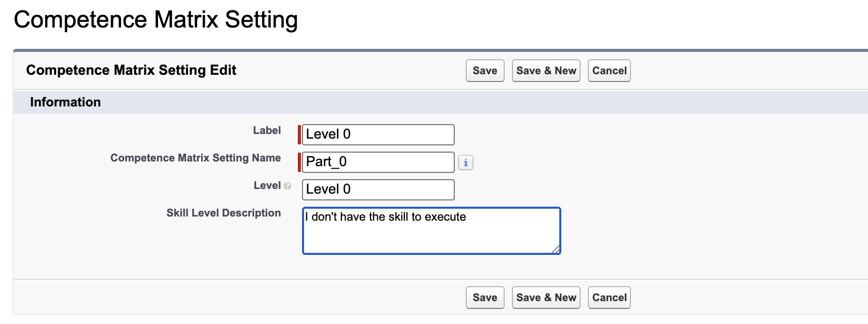Focus the Label input field

[x=378, y=134]
